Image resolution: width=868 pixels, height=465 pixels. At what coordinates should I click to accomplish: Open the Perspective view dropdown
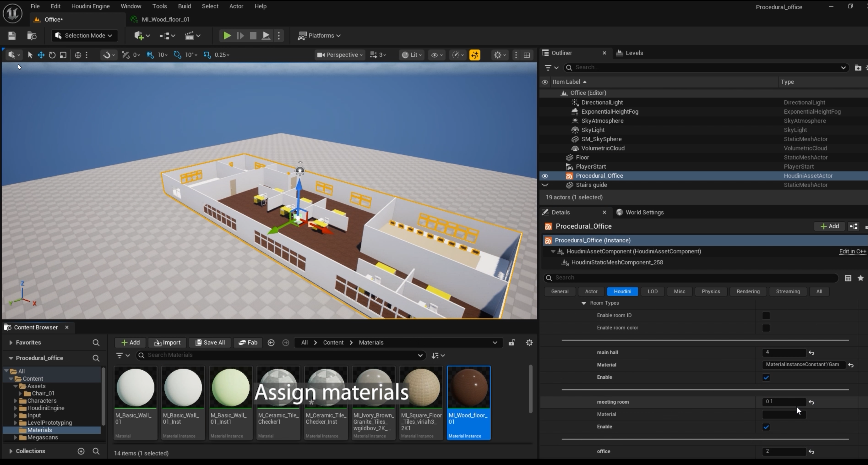pos(340,55)
